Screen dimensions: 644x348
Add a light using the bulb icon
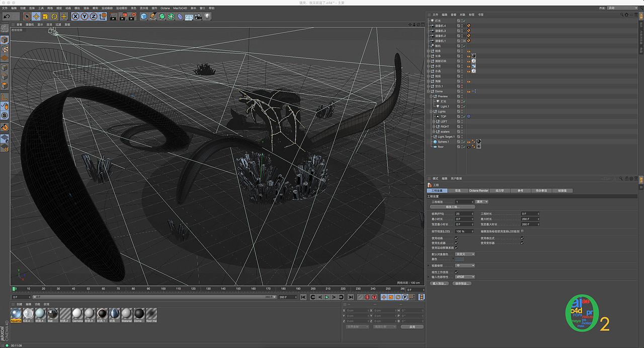point(207,17)
